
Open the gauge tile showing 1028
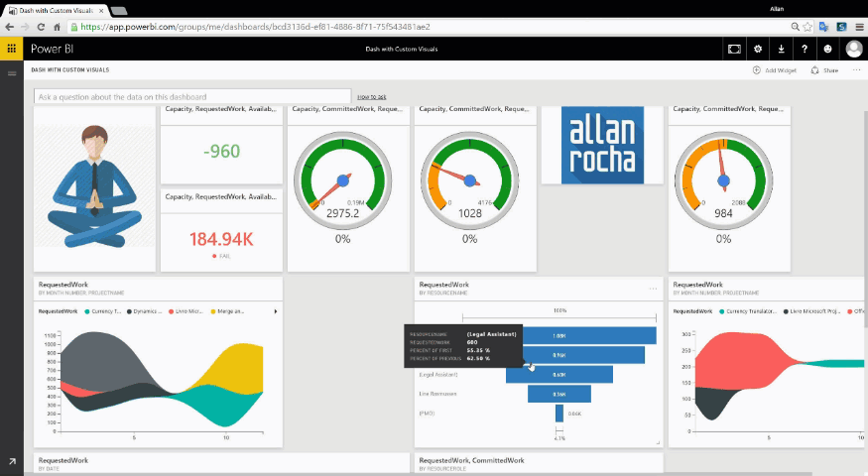tap(475, 188)
